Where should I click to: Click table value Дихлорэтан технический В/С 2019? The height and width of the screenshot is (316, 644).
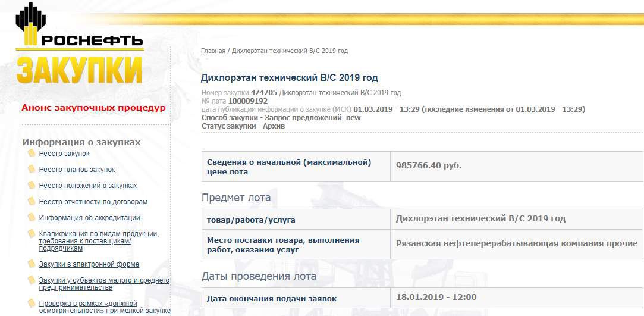[480, 218]
